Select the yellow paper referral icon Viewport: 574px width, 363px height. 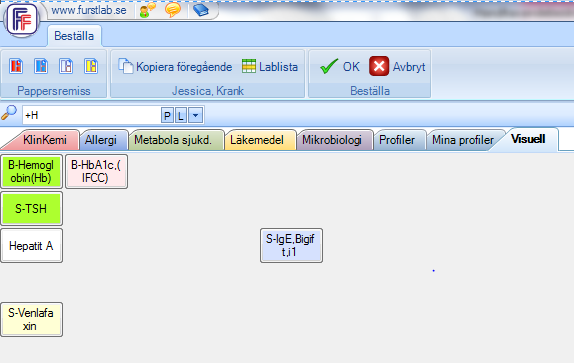pyautogui.click(x=91, y=66)
